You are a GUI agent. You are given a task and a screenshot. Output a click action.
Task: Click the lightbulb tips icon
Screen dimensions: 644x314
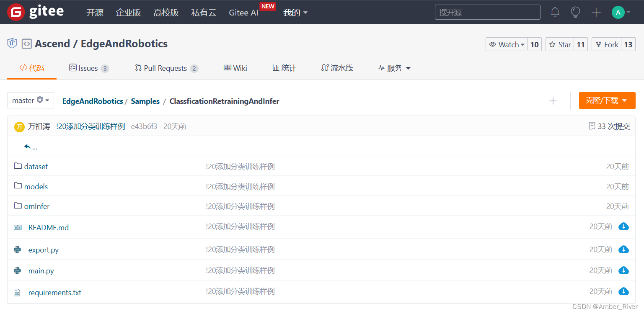(x=576, y=12)
